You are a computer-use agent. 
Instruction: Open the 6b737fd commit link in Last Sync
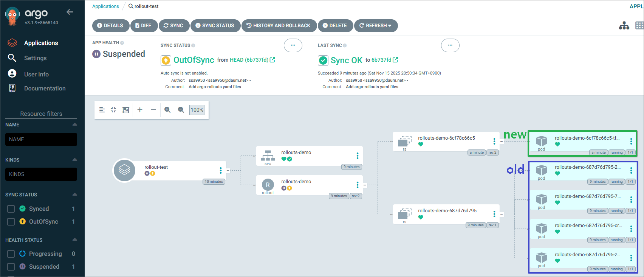[385, 60]
